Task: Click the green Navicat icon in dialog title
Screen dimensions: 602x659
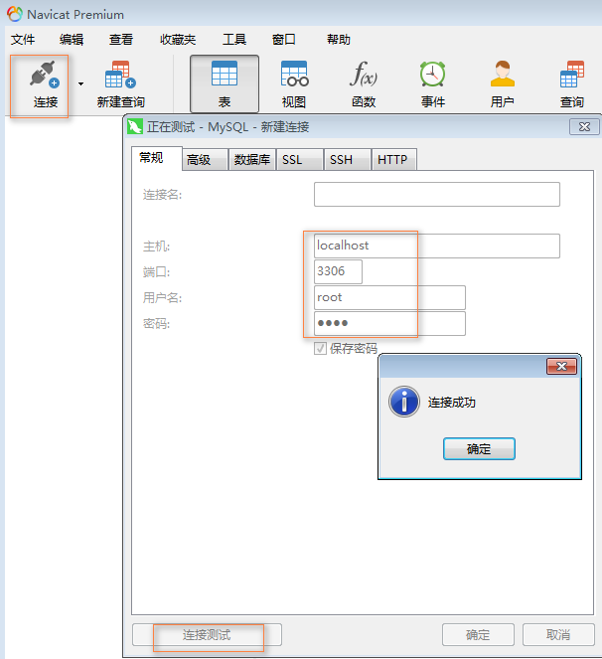Action: click(135, 127)
